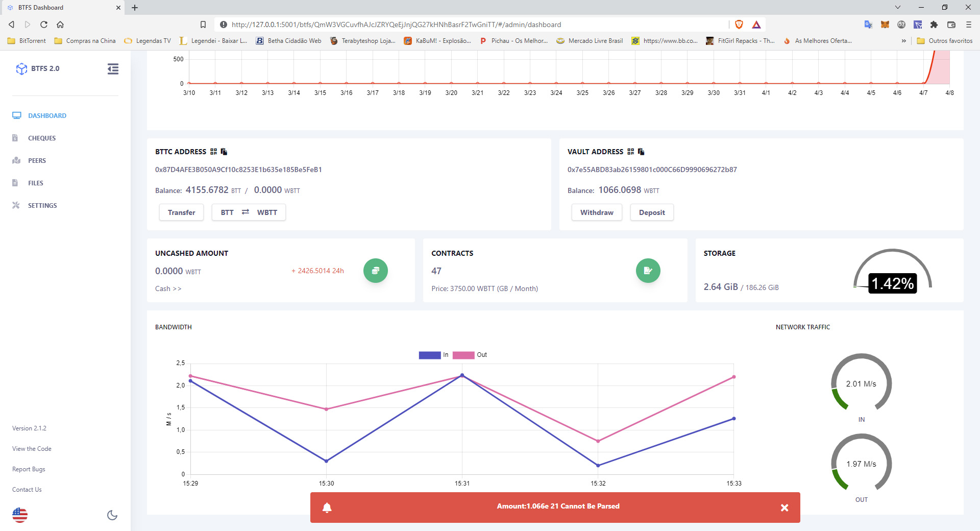The width and height of the screenshot is (980, 531).
Task: Collapse sidebar with the menu toggle icon
Action: pyautogui.click(x=113, y=69)
